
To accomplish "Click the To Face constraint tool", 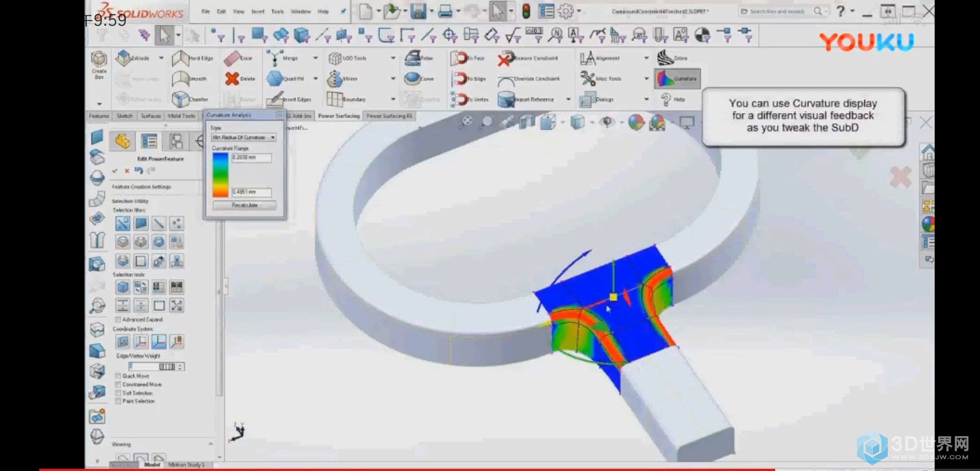I will pos(467,58).
